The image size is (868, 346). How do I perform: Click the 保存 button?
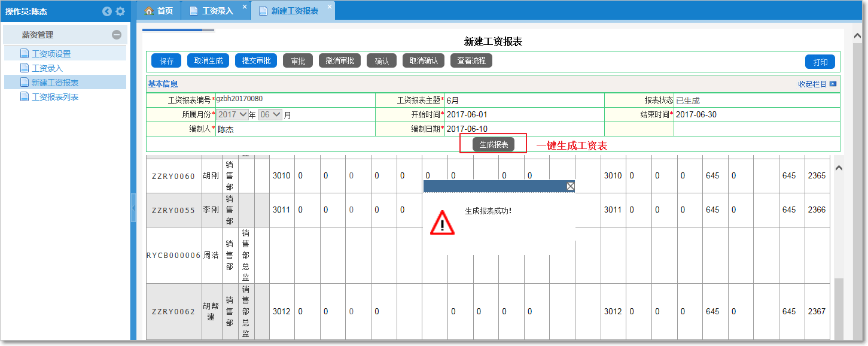tap(166, 60)
